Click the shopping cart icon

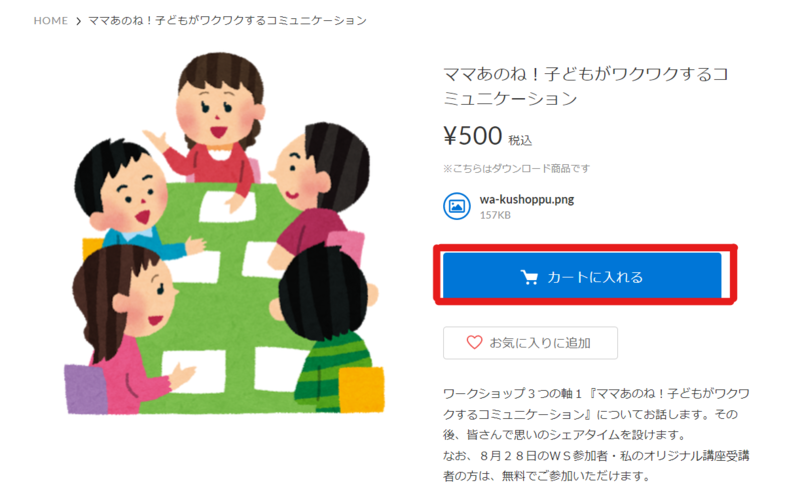pos(529,277)
